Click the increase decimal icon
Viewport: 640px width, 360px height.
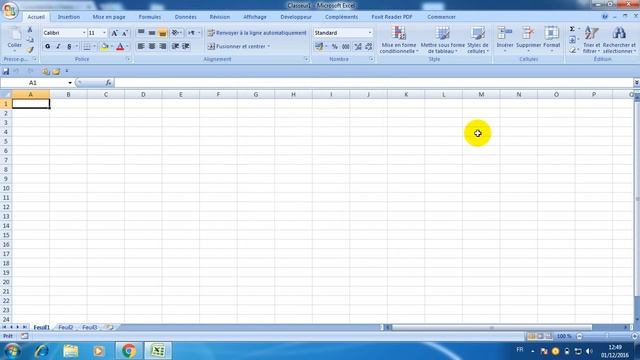[358, 47]
